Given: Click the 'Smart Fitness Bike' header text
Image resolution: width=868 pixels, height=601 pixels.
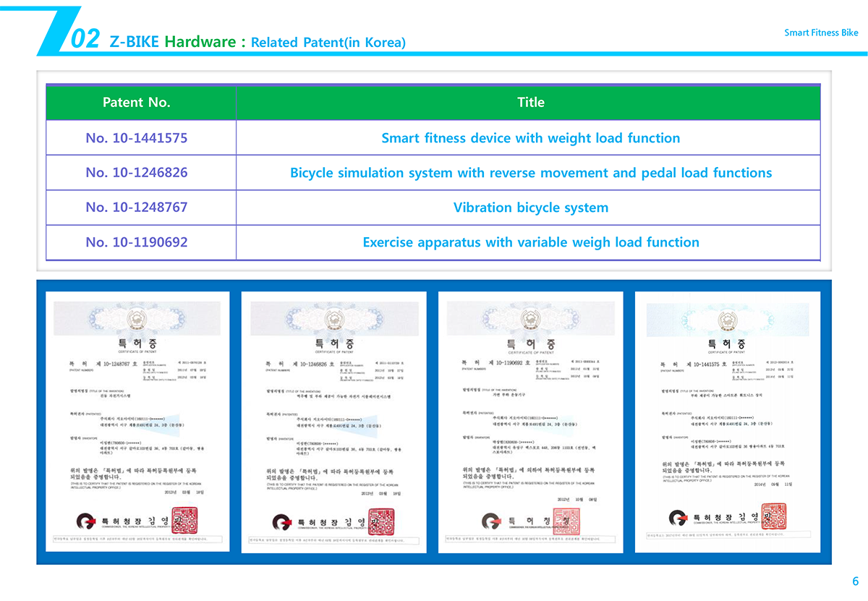Looking at the screenshot, I should pyautogui.click(x=821, y=33).
